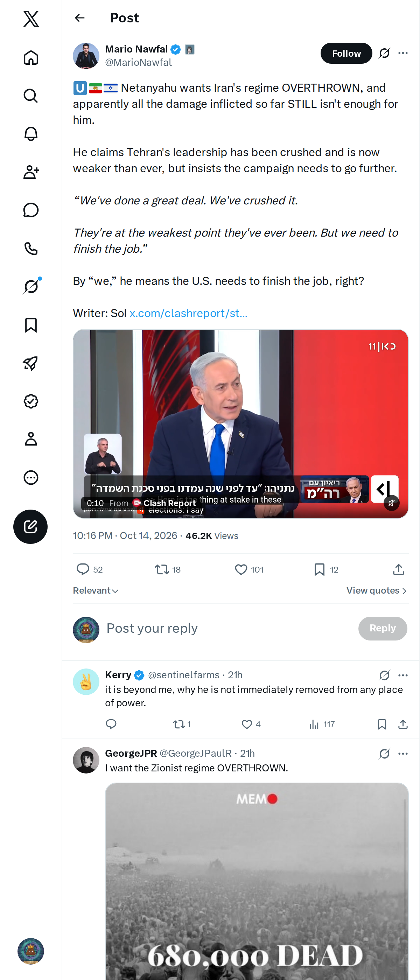Bookmark the main post with 12 saves

coord(319,569)
